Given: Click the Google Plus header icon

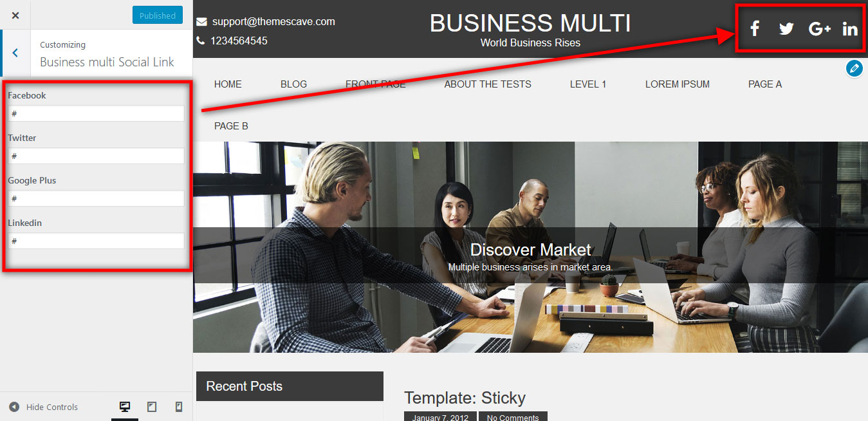Looking at the screenshot, I should [819, 28].
